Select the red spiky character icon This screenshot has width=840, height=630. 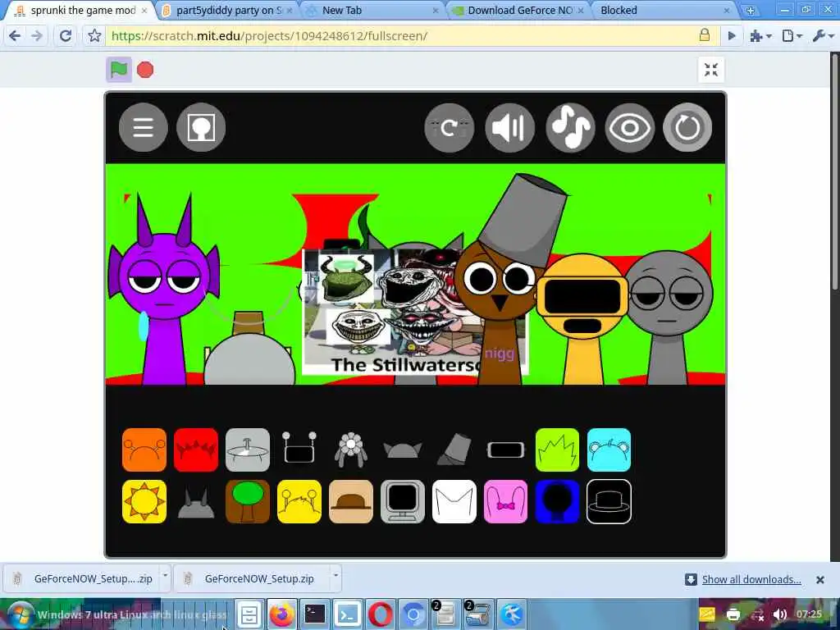pyautogui.click(x=196, y=450)
